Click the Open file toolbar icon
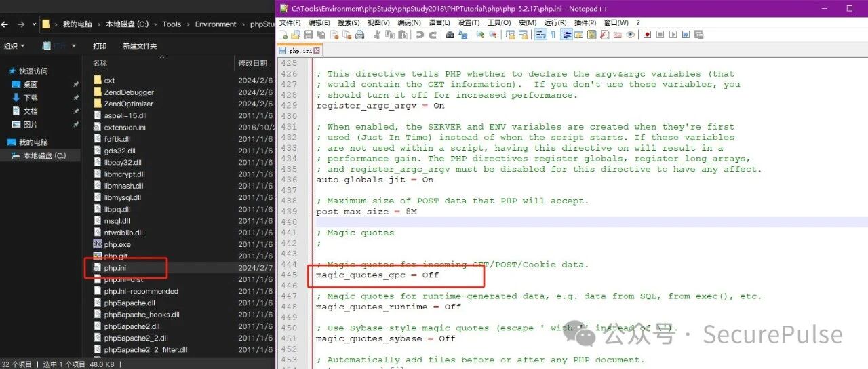 [x=296, y=35]
